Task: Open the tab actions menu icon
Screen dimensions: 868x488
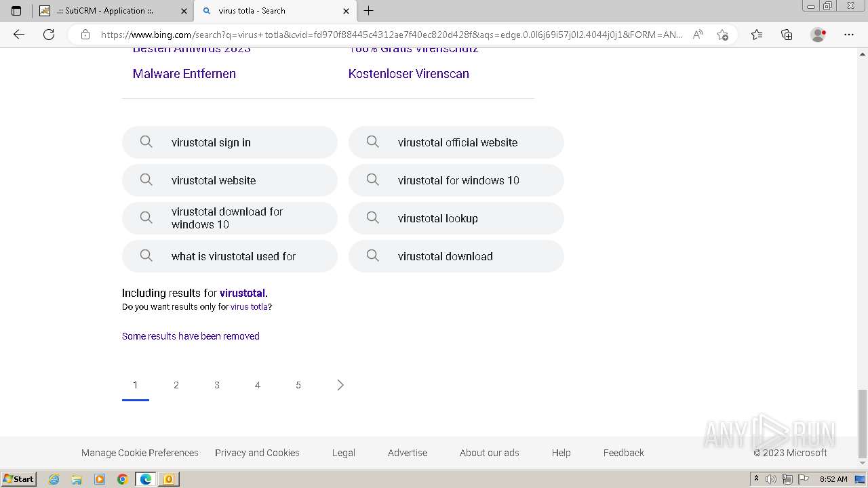Action: tap(16, 11)
